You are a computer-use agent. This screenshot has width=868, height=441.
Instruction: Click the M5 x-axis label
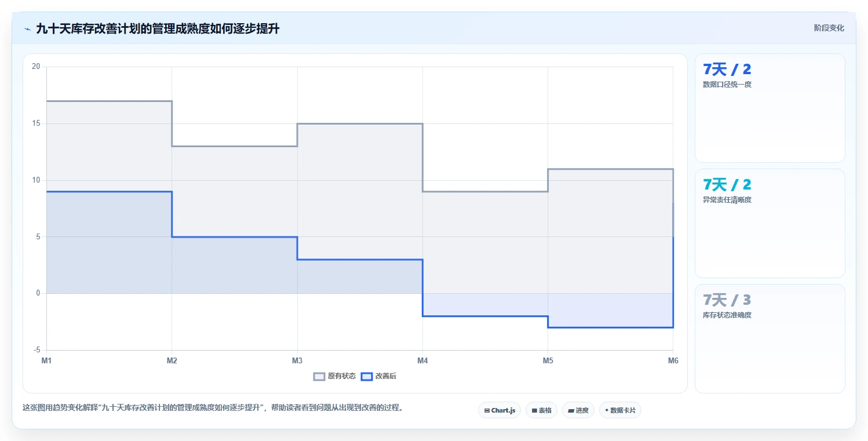click(548, 361)
